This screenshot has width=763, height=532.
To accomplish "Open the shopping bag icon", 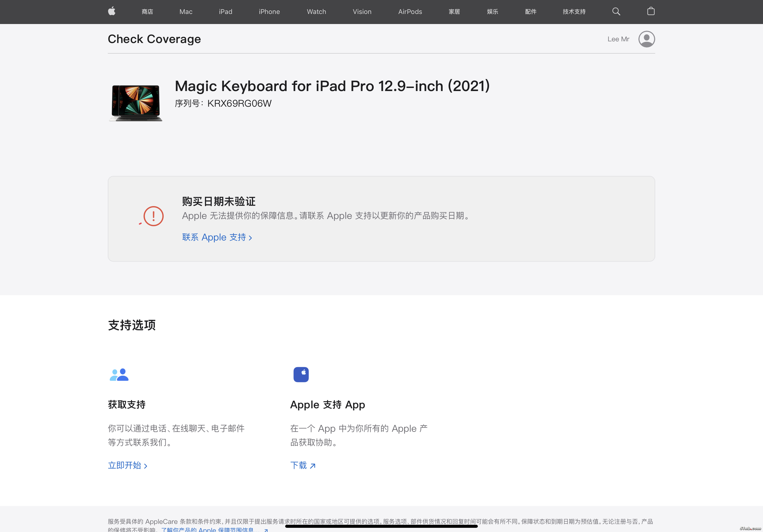I will (x=651, y=11).
